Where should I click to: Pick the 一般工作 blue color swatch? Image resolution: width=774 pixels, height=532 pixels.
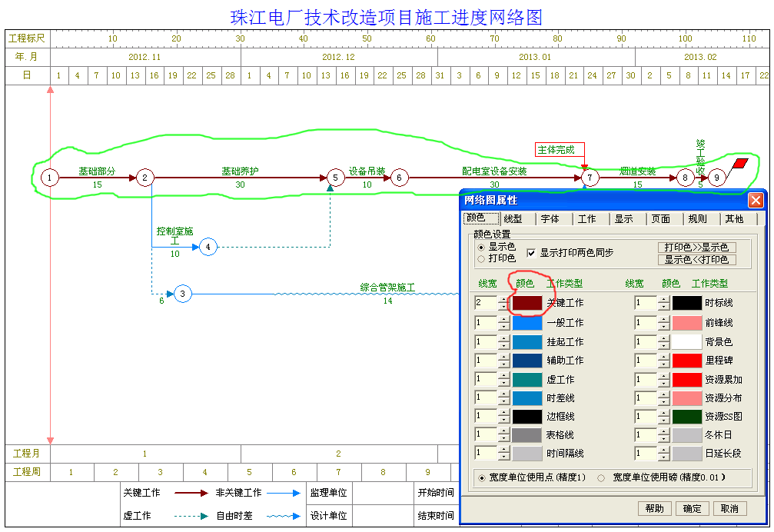(x=527, y=323)
